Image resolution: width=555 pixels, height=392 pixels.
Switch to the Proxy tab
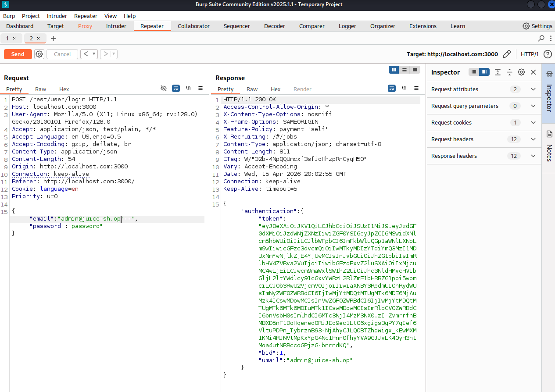point(85,26)
